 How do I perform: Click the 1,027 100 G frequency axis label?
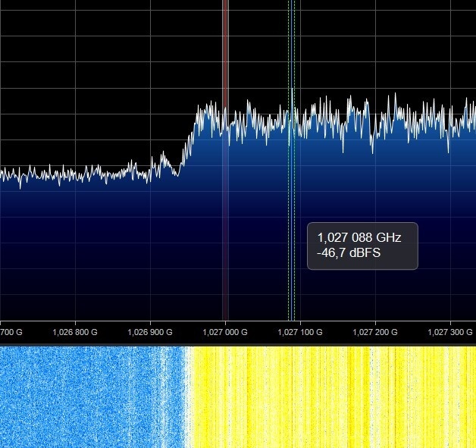tap(300, 332)
